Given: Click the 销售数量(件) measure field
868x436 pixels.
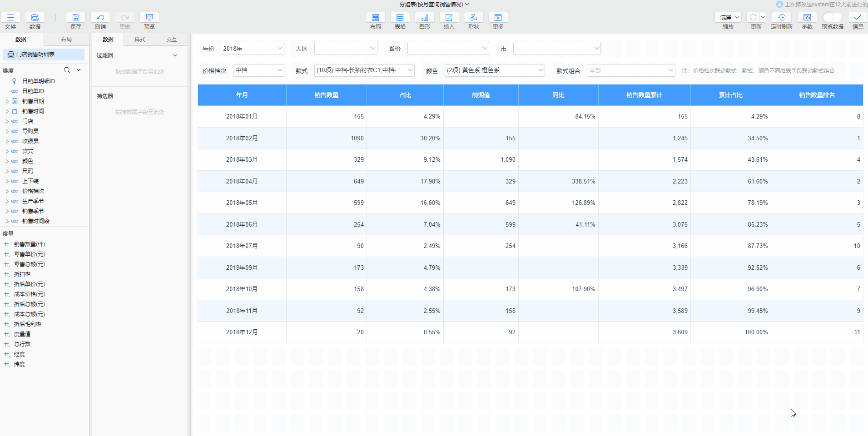Looking at the screenshot, I should pyautogui.click(x=30, y=244).
